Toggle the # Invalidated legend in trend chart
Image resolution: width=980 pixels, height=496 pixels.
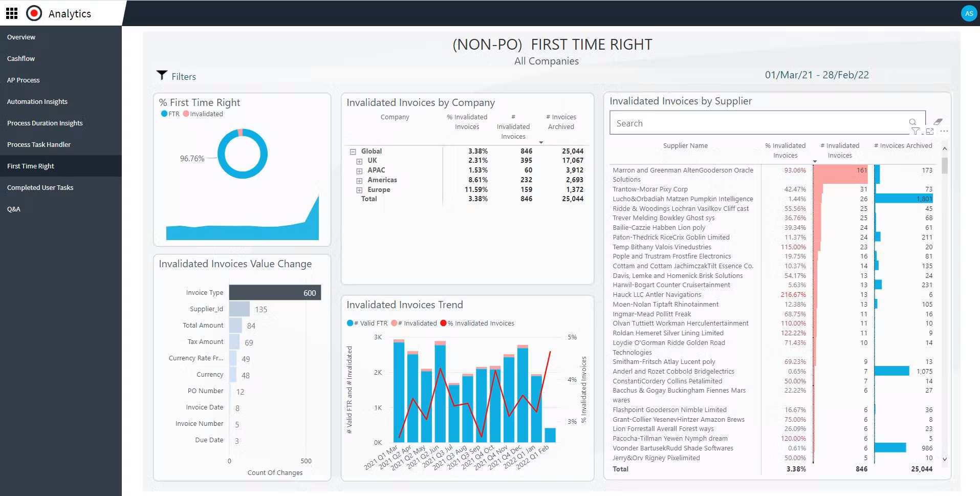click(414, 324)
